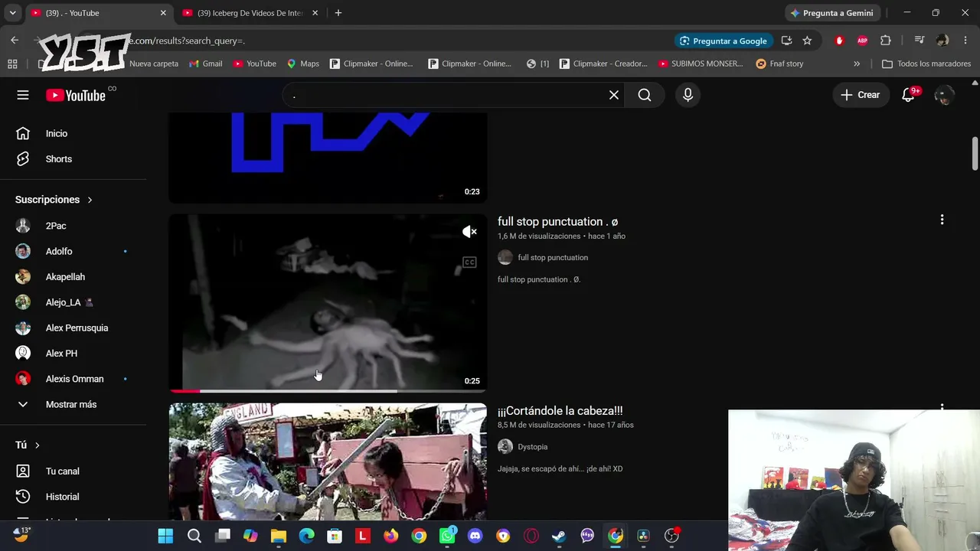Open the Chrome apps grid shortcut
The image size is (980, 551).
tap(12, 64)
